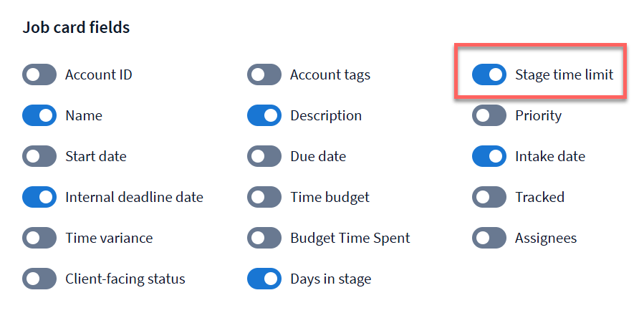Turn on the Account tags toggle
This screenshot has height=318, width=644.
point(264,74)
